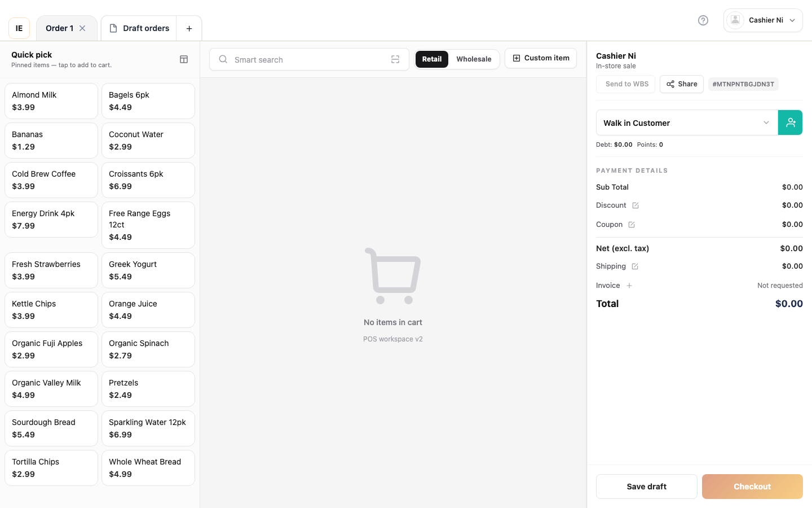812x508 pixels.
Task: Add Pretzels to cart
Action: (x=148, y=389)
